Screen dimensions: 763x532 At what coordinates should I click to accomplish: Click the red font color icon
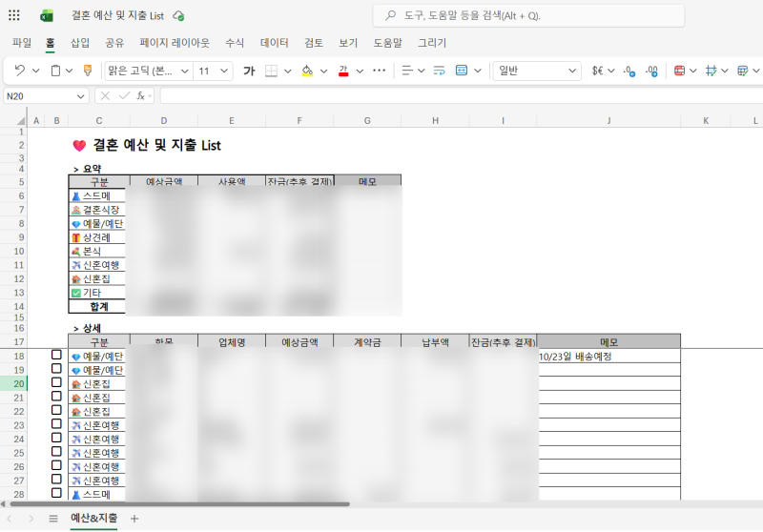pos(343,71)
